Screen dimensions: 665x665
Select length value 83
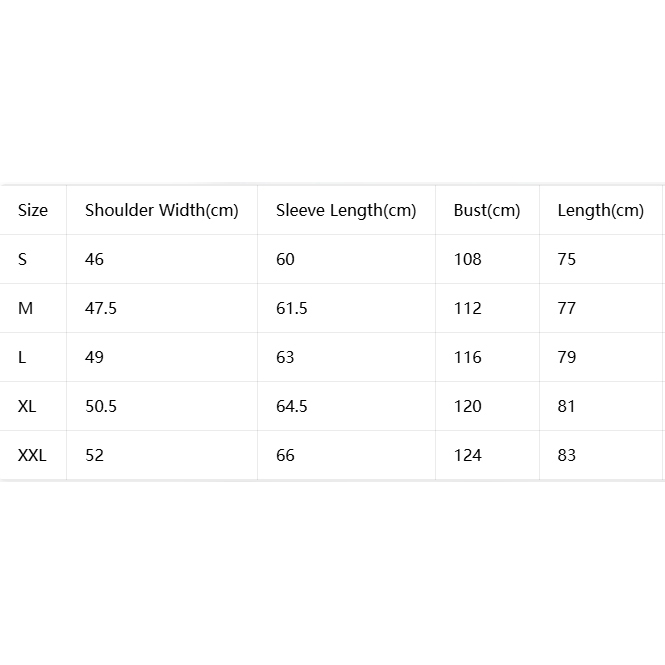point(567,455)
